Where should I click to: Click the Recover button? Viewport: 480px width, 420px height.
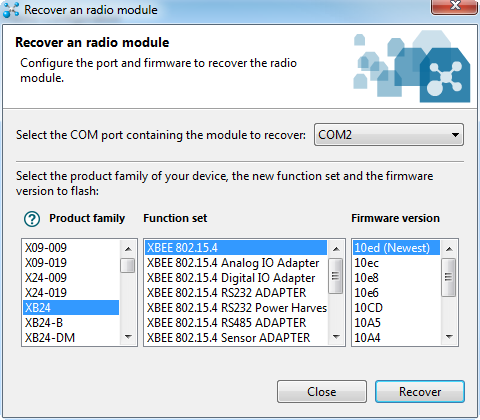tap(420, 392)
